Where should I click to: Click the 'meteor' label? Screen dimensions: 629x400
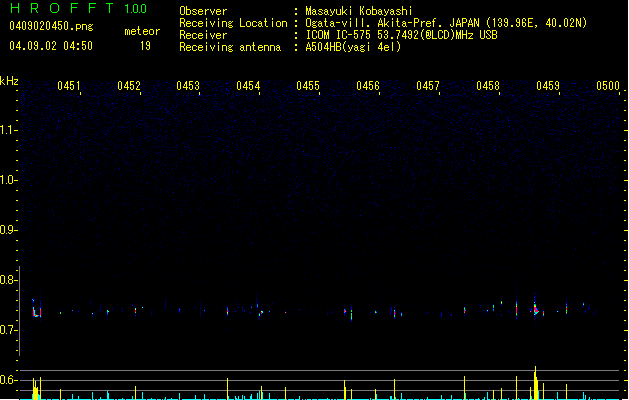coord(142,31)
